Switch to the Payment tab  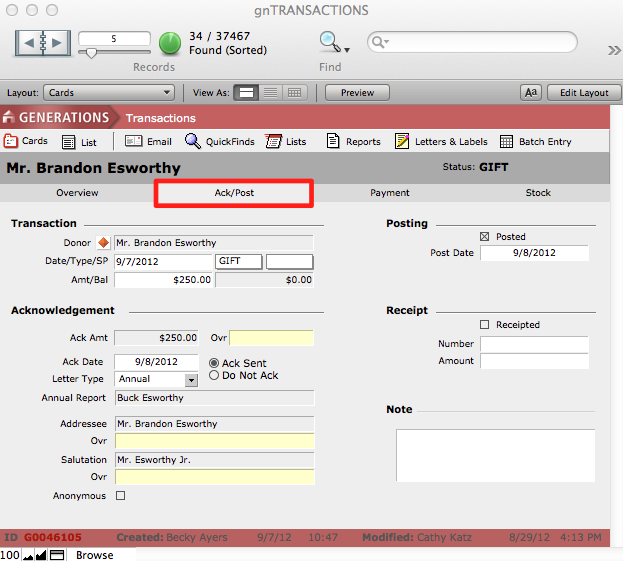pos(389,192)
